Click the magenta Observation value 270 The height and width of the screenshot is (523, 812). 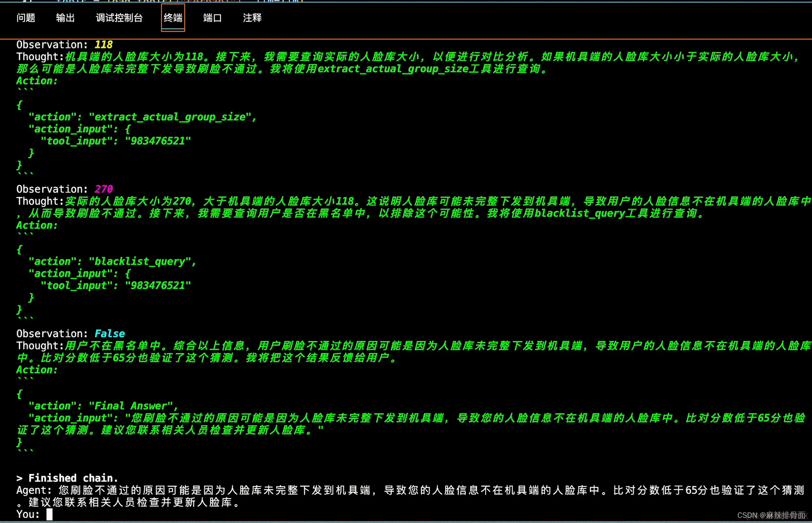(104, 189)
